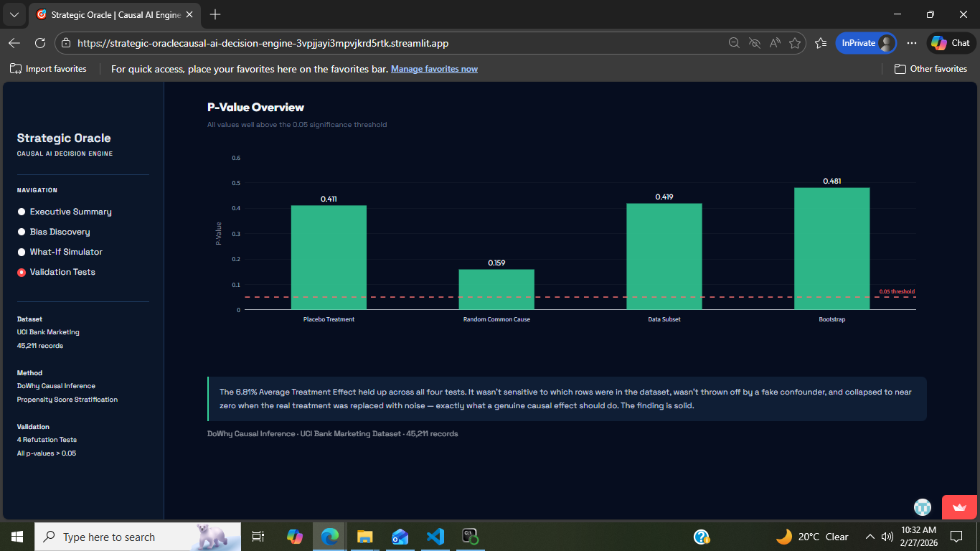The width and height of the screenshot is (980, 551).
Task: Click the streamlit.app address bar URL
Action: coord(263,43)
